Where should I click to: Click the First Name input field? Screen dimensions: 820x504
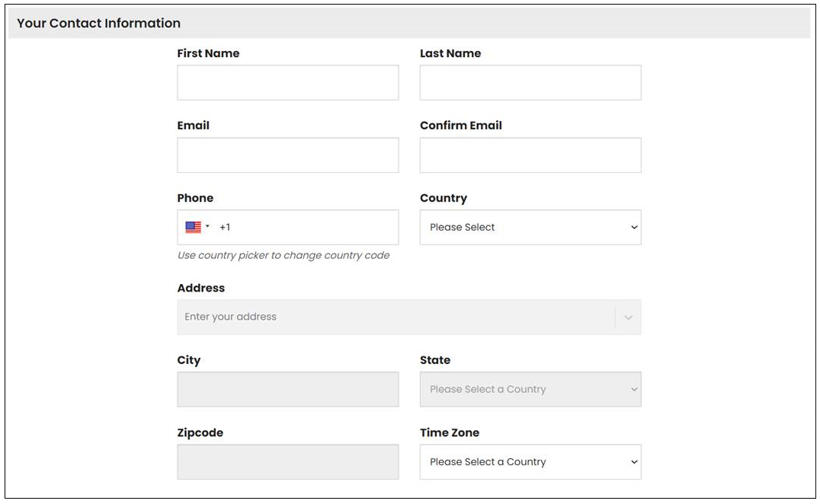287,82
